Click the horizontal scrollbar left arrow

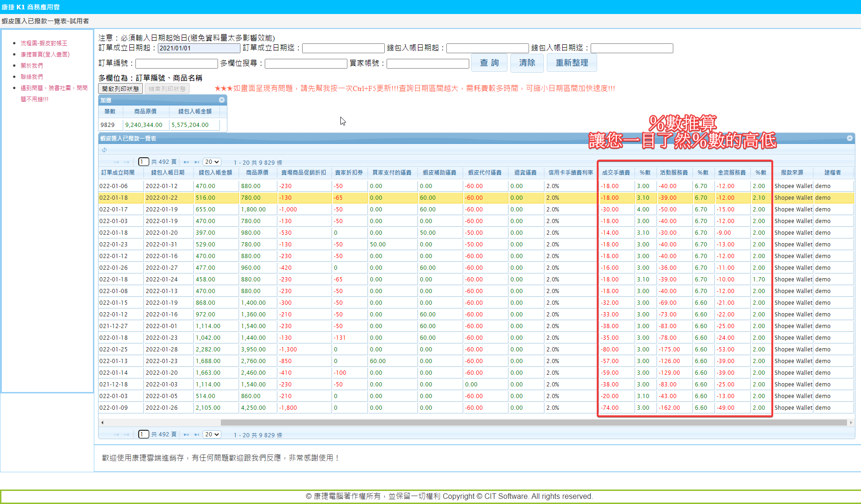pyautogui.click(x=102, y=422)
